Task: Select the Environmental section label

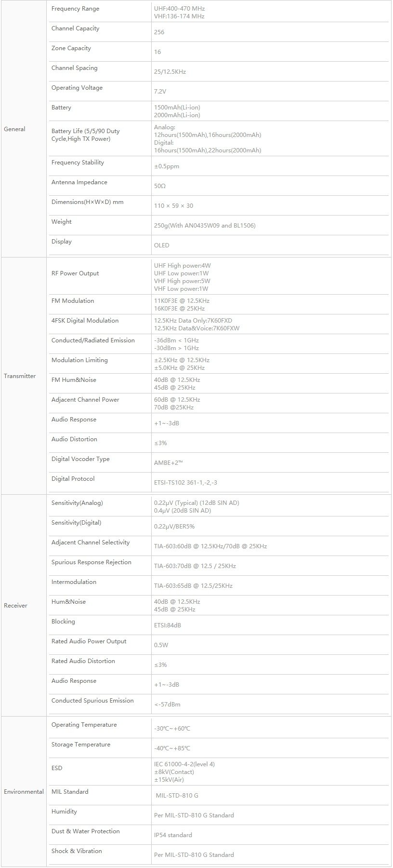Action: (24, 792)
